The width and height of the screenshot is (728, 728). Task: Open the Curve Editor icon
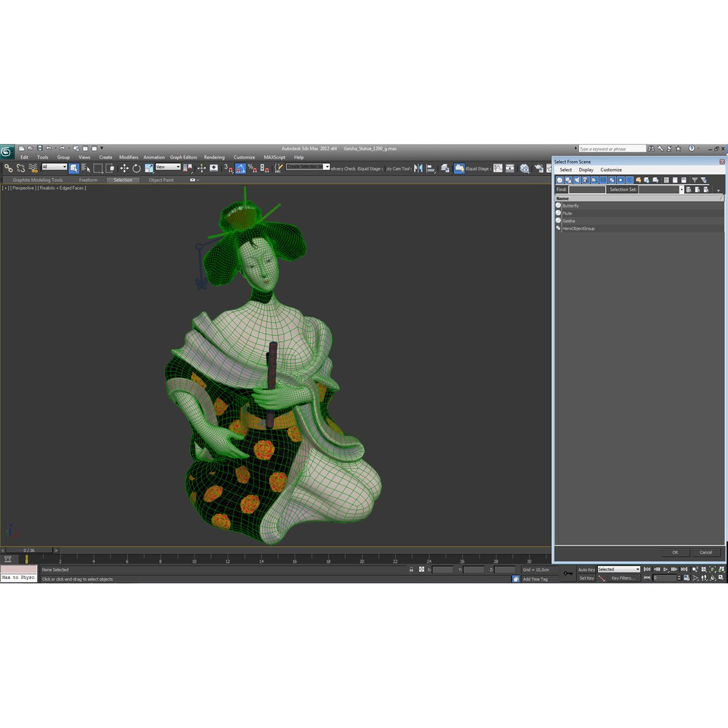[x=497, y=168]
